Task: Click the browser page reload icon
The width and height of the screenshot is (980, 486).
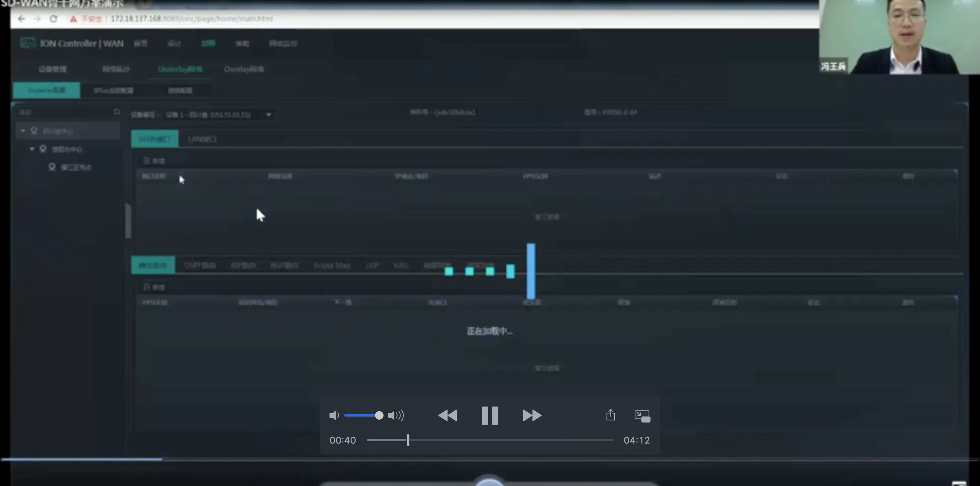Action: point(54,19)
